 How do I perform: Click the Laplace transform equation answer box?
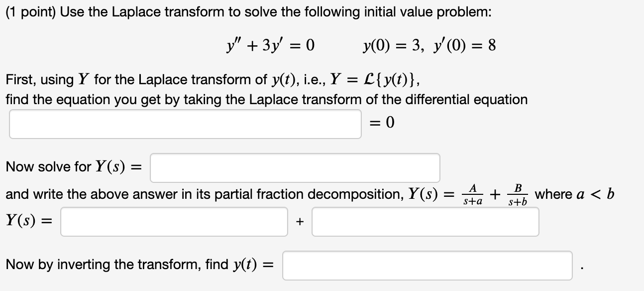[x=184, y=124]
